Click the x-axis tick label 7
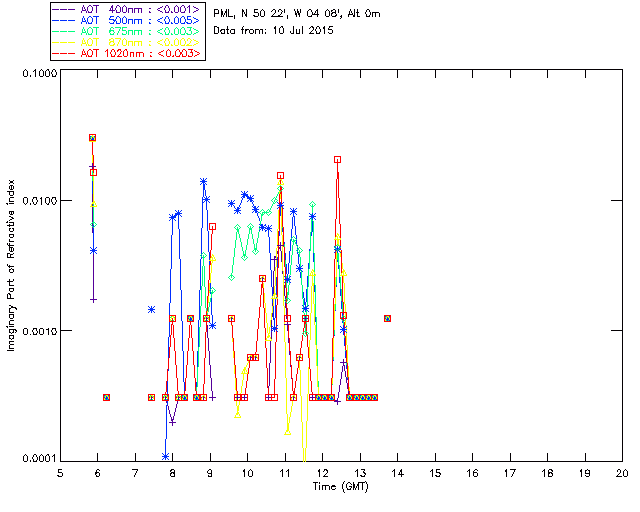The height and width of the screenshot is (512, 640). point(135,473)
